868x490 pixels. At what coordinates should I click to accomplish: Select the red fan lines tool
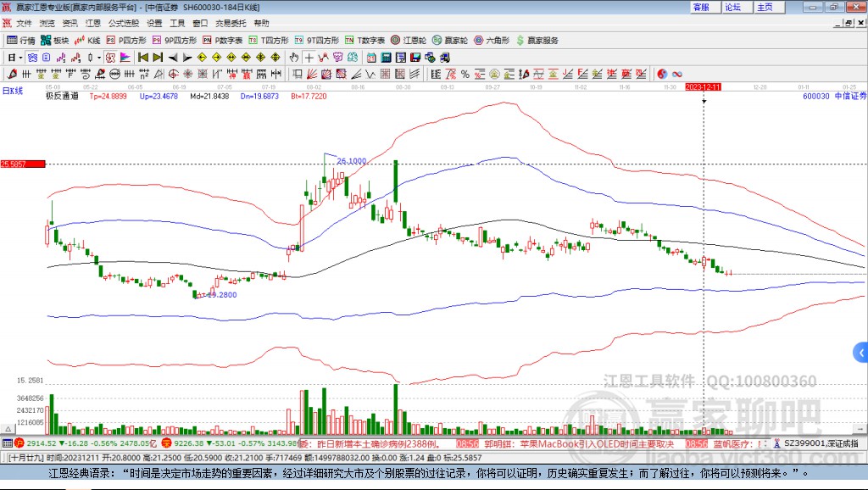click(x=312, y=75)
